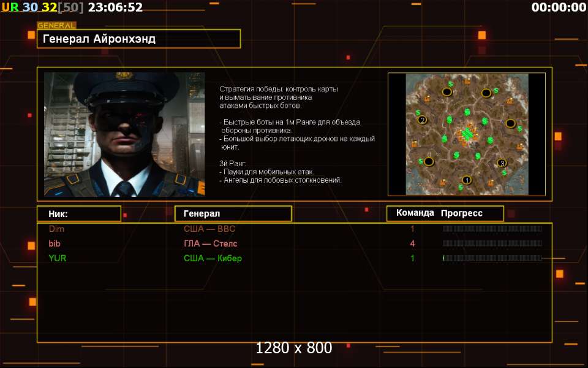Click general США — ВВС
588x368 pixels.
pos(209,229)
